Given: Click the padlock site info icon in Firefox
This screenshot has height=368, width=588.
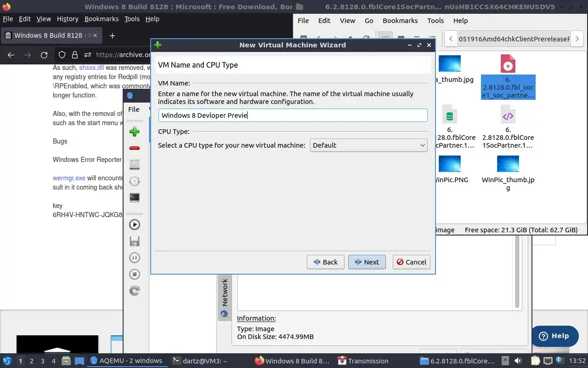Looking at the screenshot, I should tap(75, 55).
